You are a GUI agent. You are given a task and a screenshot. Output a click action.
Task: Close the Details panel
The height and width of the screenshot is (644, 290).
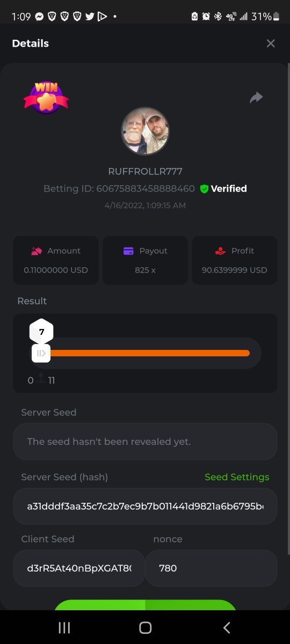(x=271, y=43)
